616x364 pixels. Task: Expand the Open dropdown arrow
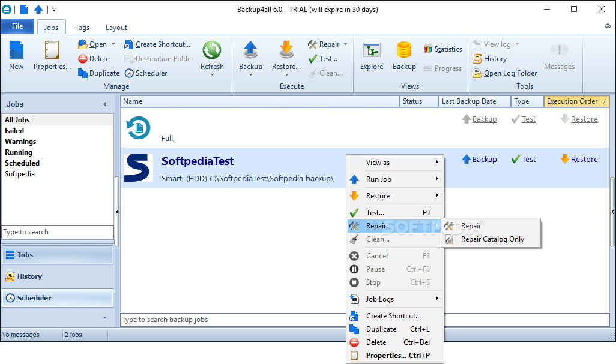(x=113, y=44)
